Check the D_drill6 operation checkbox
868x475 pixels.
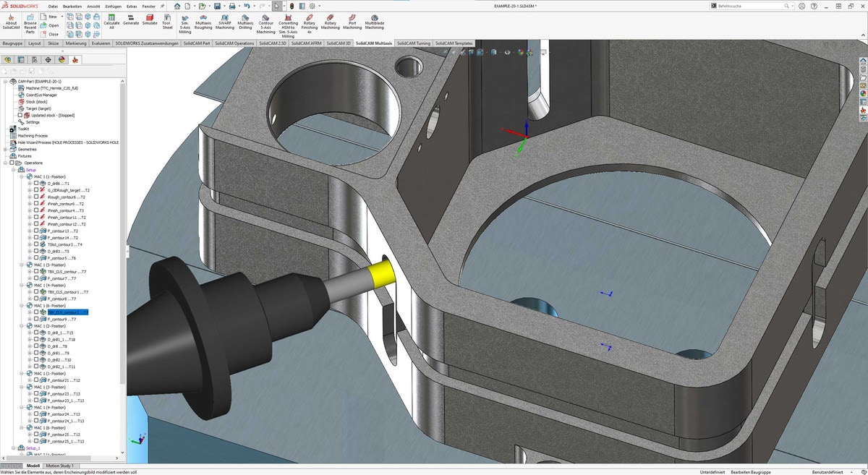(36, 183)
